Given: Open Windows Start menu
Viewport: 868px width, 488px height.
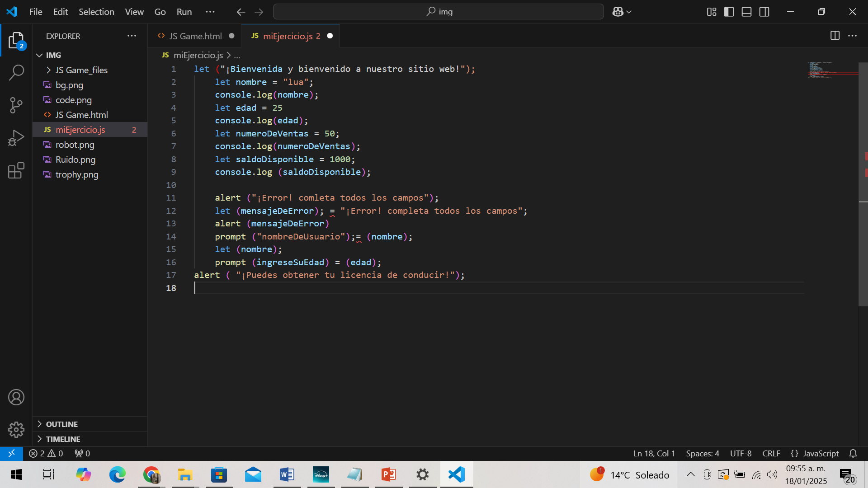Looking at the screenshot, I should click(16, 474).
